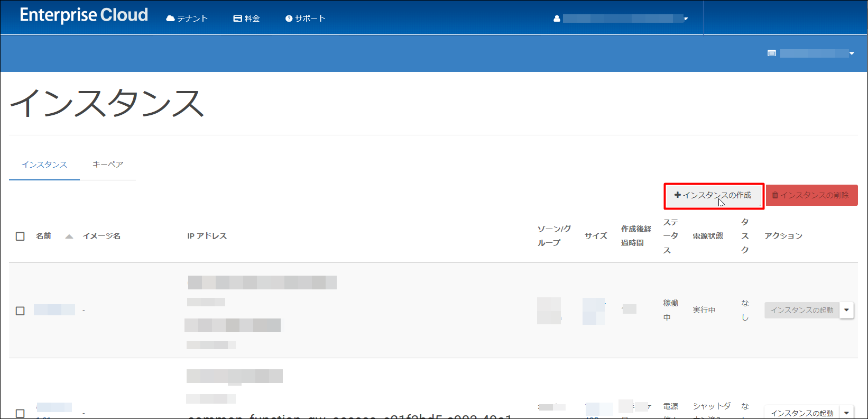Click the イメージ名 column header

click(101, 236)
